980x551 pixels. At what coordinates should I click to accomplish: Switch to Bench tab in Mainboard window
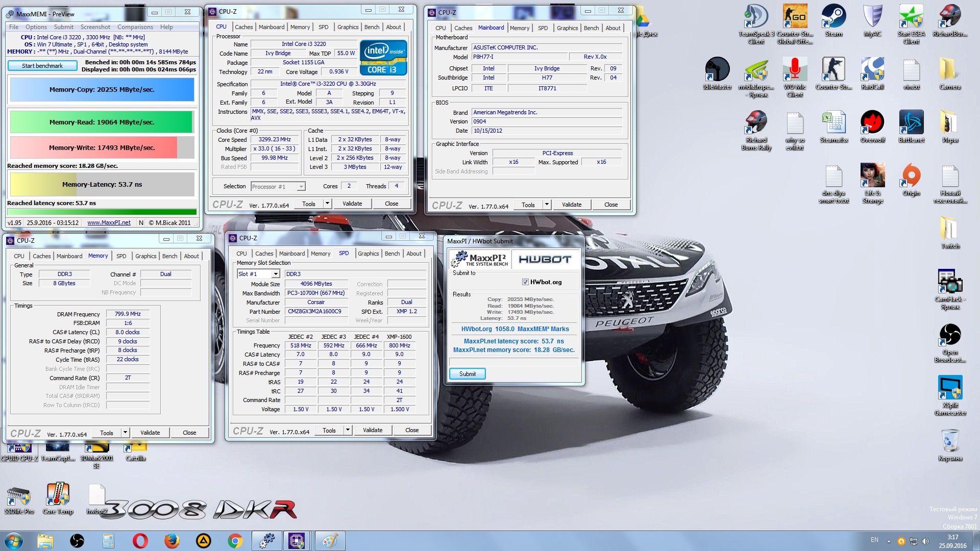pos(591,28)
